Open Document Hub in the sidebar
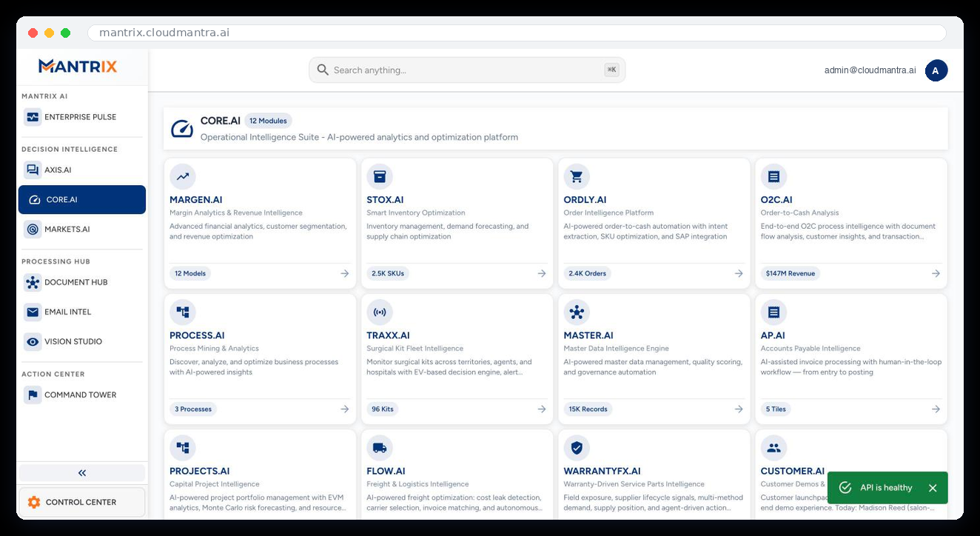The image size is (980, 536). (81, 283)
